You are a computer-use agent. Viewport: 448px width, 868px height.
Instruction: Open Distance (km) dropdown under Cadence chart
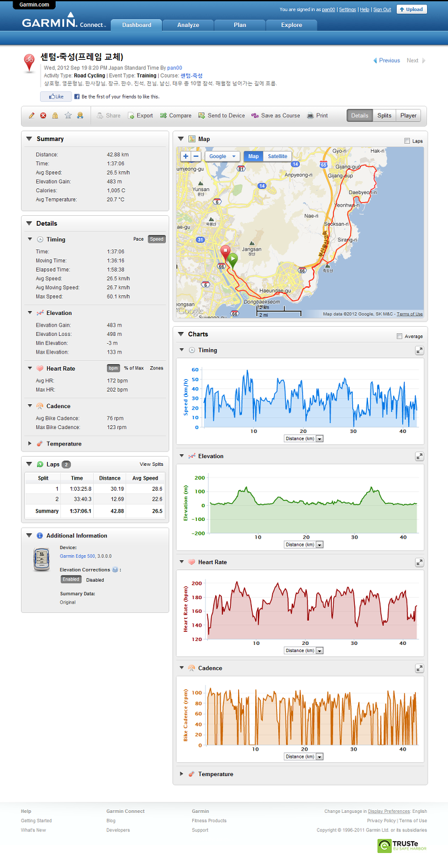coord(304,756)
